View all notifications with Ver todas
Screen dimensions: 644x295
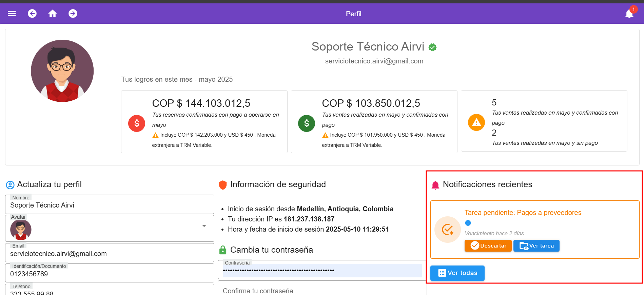(x=457, y=273)
